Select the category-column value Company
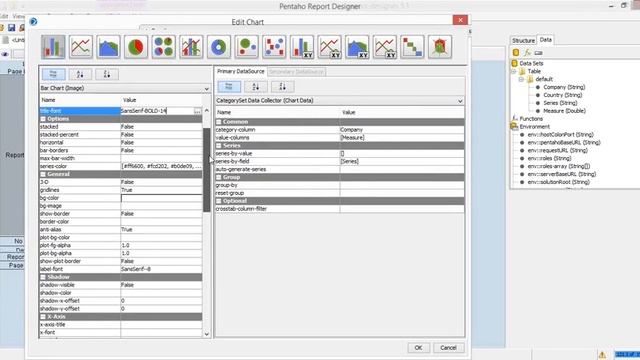 click(x=402, y=130)
